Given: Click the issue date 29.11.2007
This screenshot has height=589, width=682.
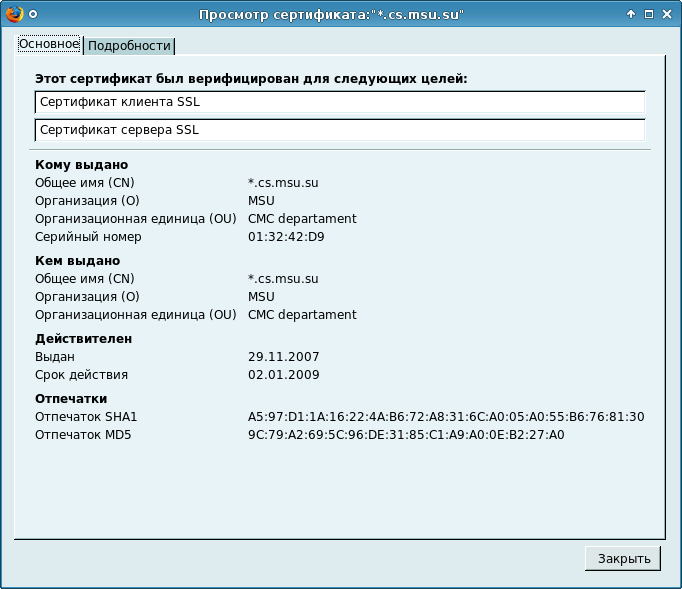Looking at the screenshot, I should coord(278,357).
